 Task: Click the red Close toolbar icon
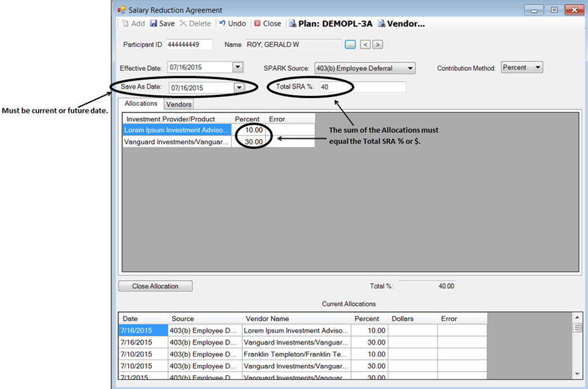[258, 23]
